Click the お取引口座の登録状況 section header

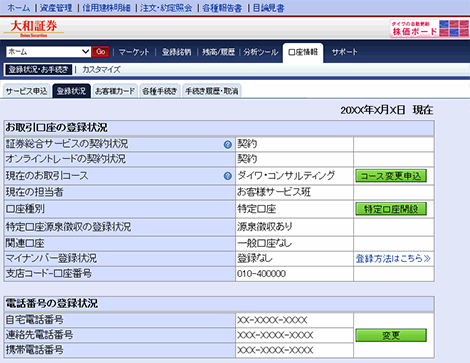click(x=219, y=128)
